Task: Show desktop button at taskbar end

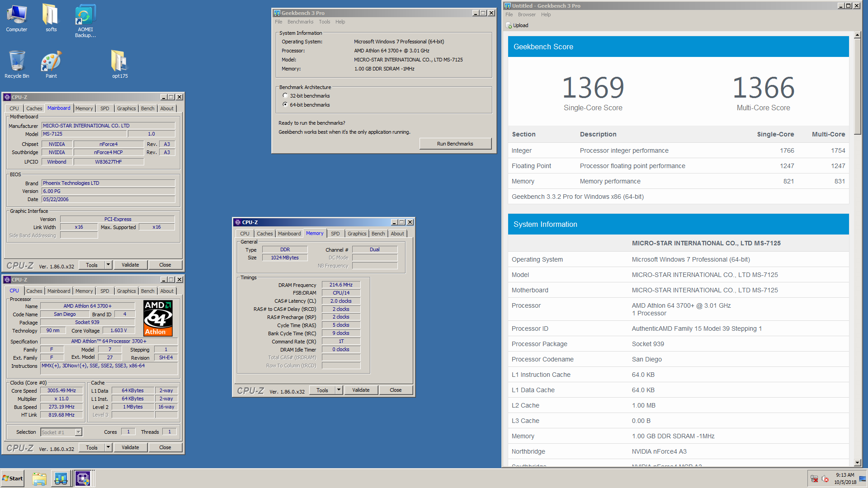Action: [863, 479]
